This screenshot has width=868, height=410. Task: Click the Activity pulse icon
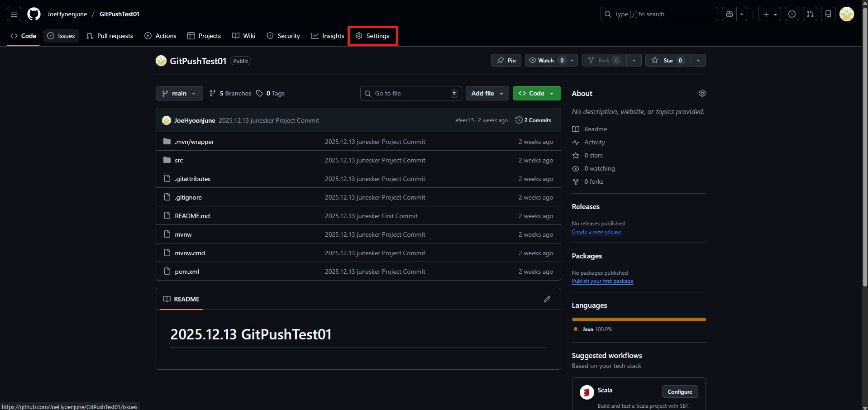pyautogui.click(x=576, y=142)
